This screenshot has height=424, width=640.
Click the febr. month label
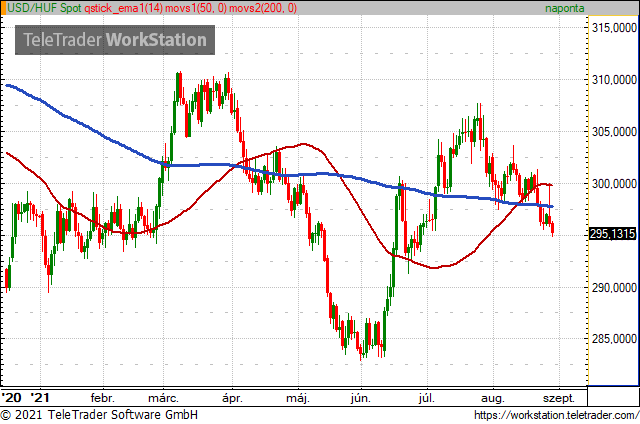(102, 398)
